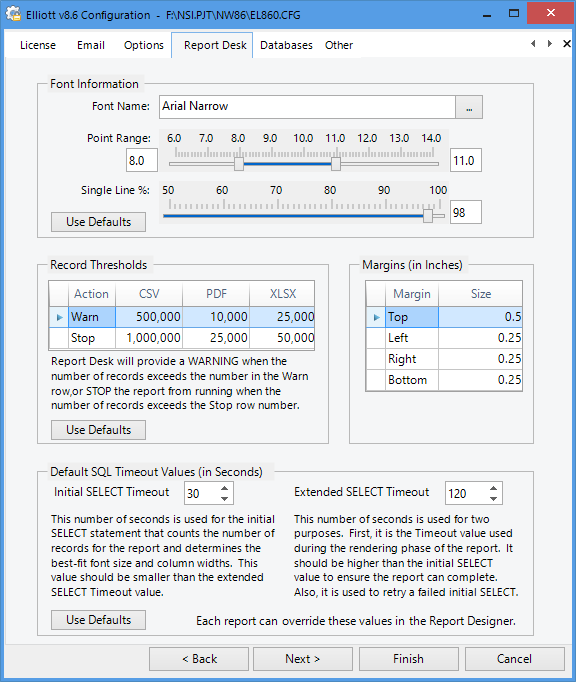The width and height of the screenshot is (576, 682).
Task: Select the Stop CSV cell 1,000,000
Action: pos(149,338)
